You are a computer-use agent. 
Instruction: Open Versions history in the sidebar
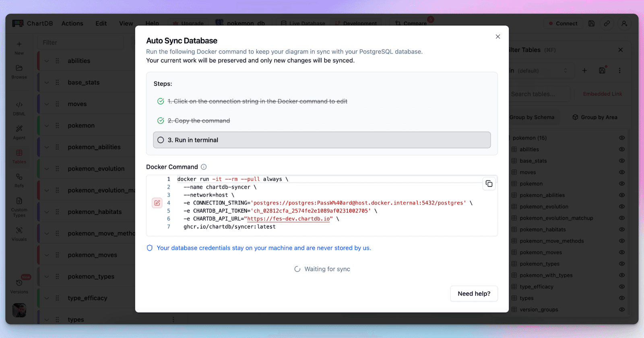point(19,286)
